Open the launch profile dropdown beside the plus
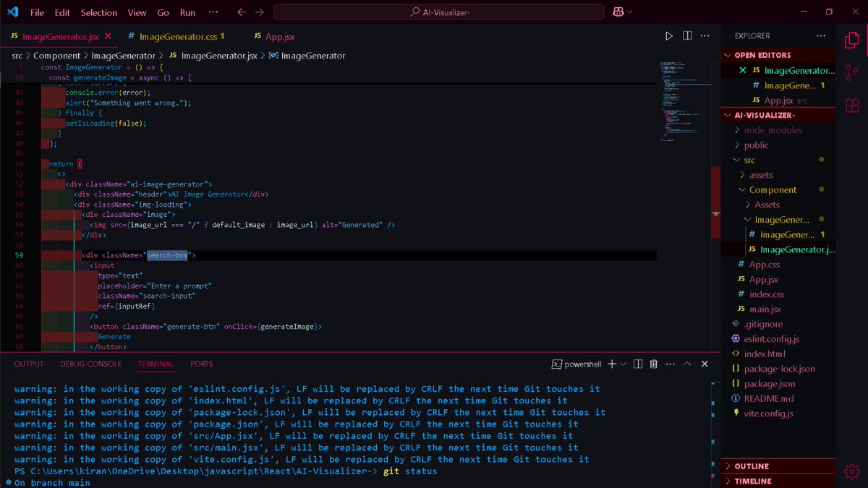 (623, 364)
